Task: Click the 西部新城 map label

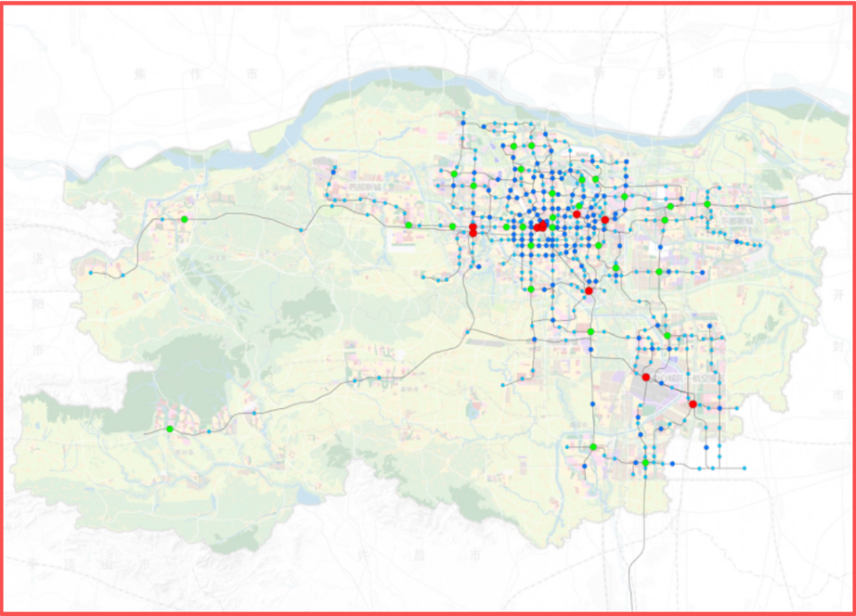Action: pos(365,186)
